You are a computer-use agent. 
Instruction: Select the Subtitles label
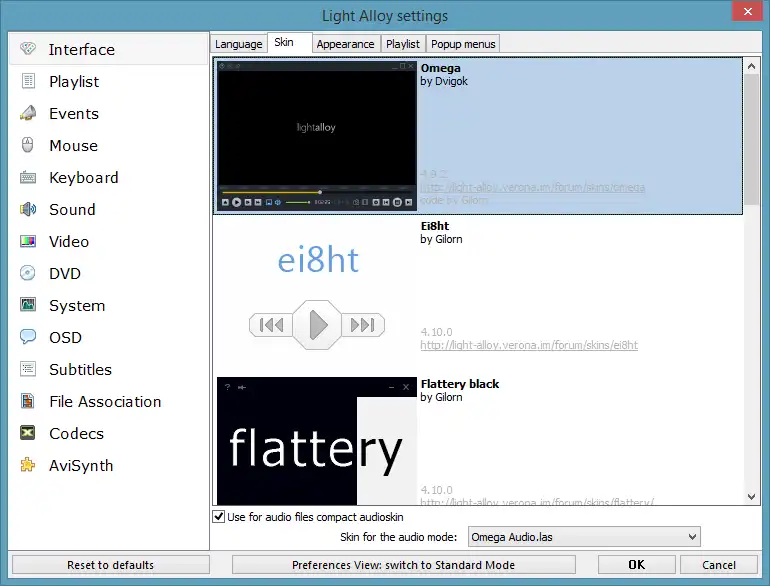pyautogui.click(x=81, y=369)
